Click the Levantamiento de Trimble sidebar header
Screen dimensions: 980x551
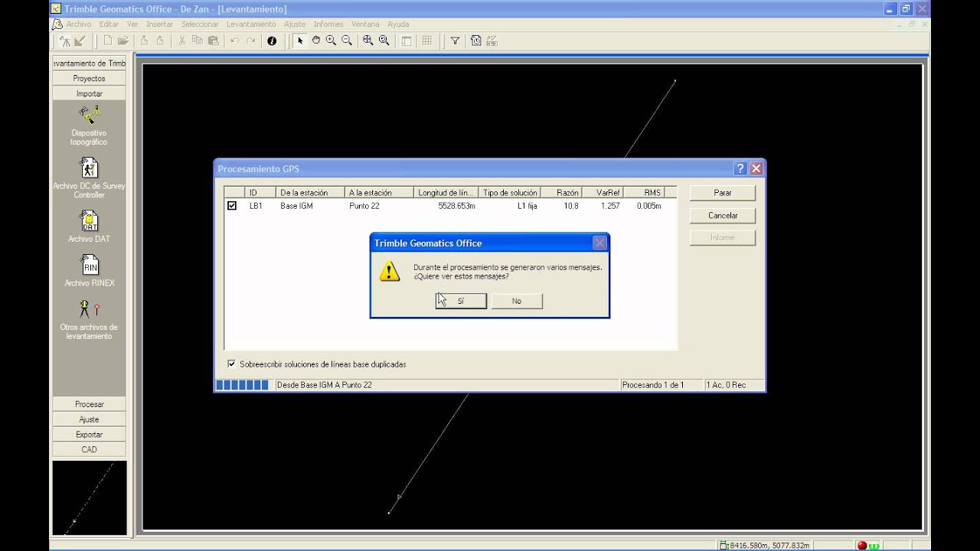coord(90,64)
